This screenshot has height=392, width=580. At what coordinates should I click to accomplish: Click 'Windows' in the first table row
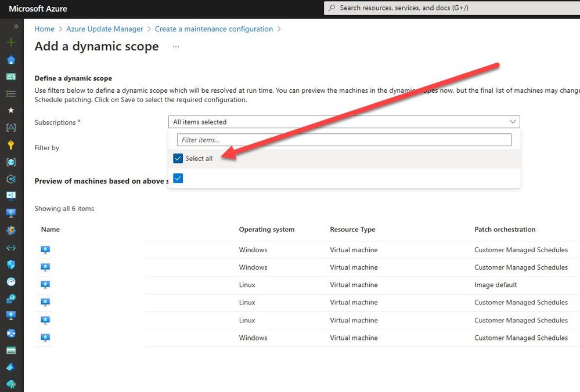253,250
